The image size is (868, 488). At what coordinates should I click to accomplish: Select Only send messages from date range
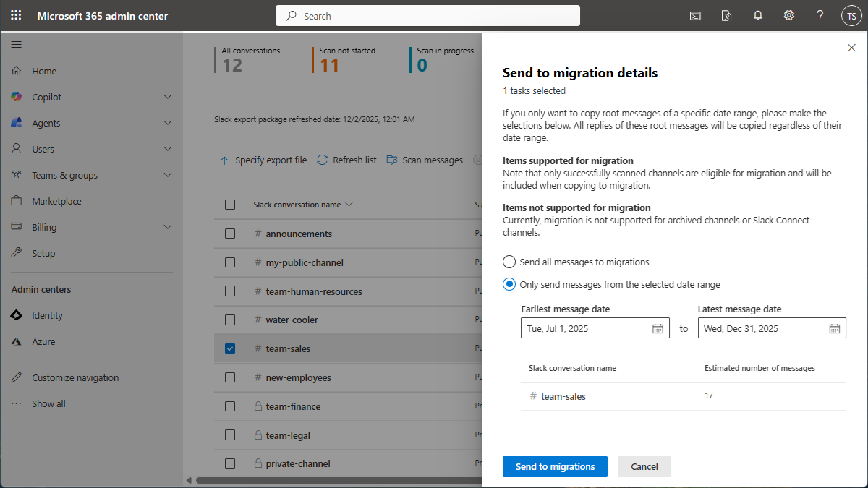click(x=509, y=284)
